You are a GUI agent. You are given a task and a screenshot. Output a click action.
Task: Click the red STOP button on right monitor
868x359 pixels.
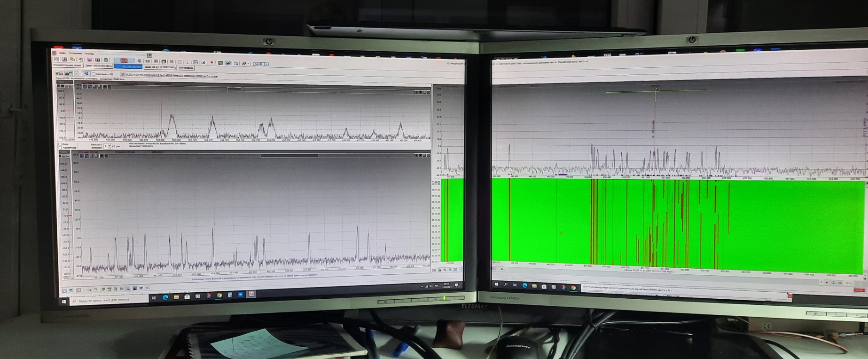coord(860,290)
